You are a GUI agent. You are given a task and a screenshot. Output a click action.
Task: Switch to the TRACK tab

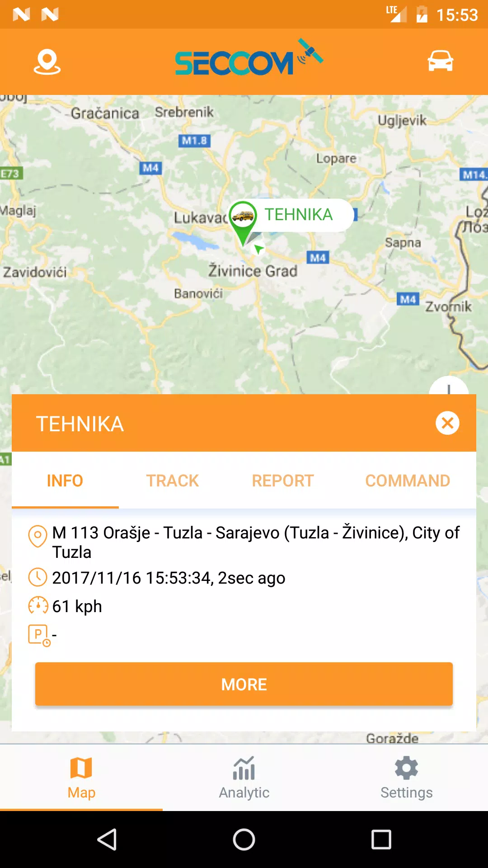(x=173, y=481)
